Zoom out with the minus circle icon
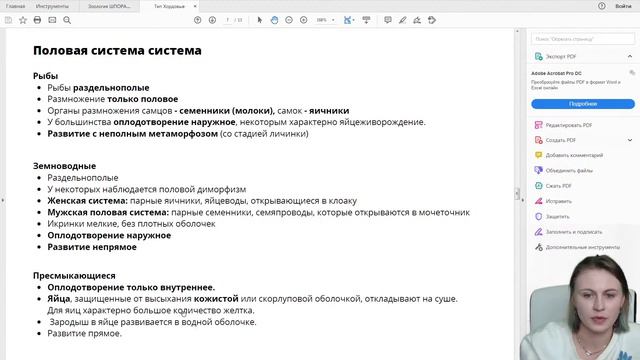This screenshot has width=640, height=360. [289, 20]
